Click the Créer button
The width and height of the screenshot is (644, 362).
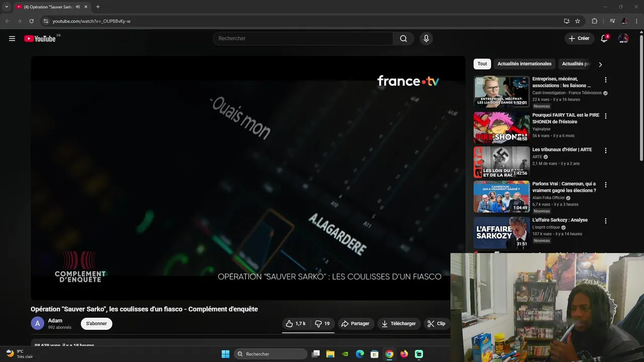click(579, 39)
